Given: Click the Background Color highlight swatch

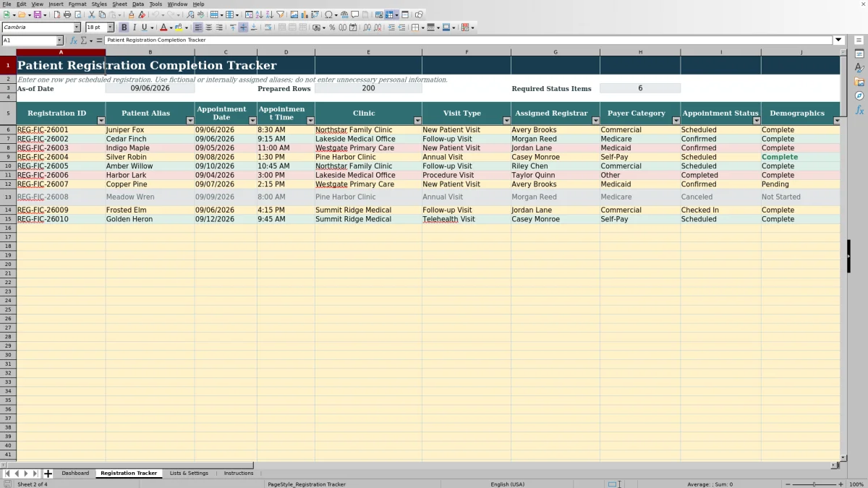Looking at the screenshot, I should tap(178, 27).
